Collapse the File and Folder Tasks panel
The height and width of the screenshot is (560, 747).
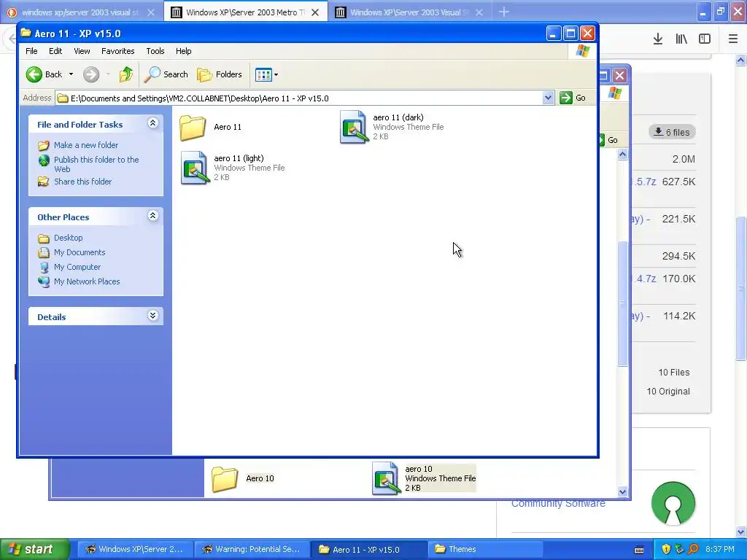pyautogui.click(x=152, y=123)
